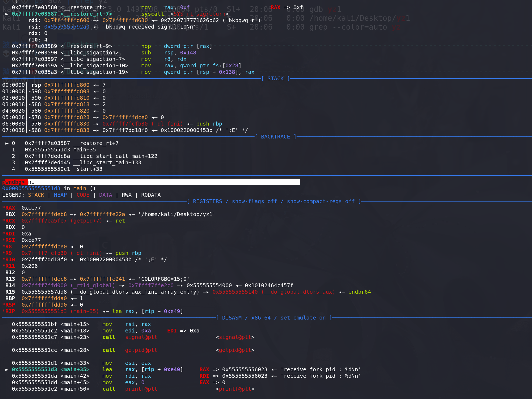Click the R11 register value '0x206'

click(30, 266)
